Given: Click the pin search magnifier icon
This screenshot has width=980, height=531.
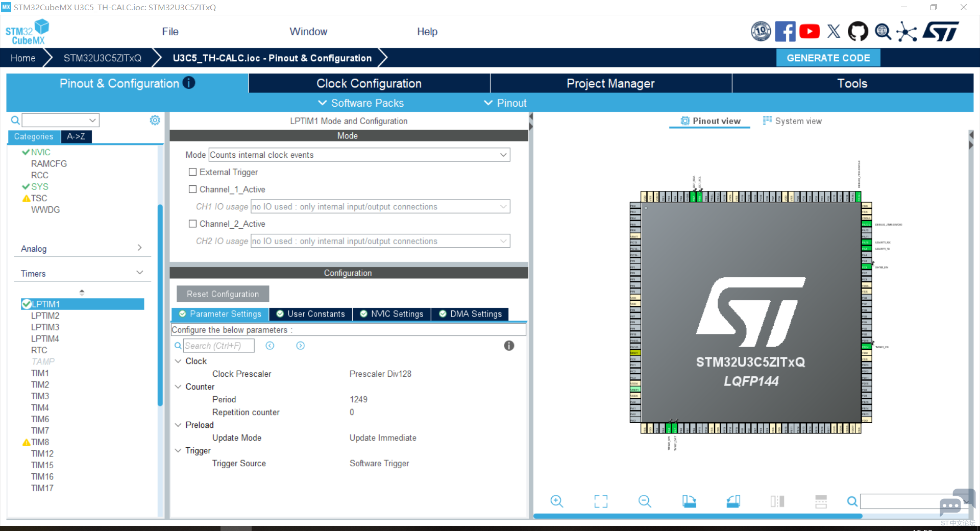Looking at the screenshot, I should click(x=852, y=501).
